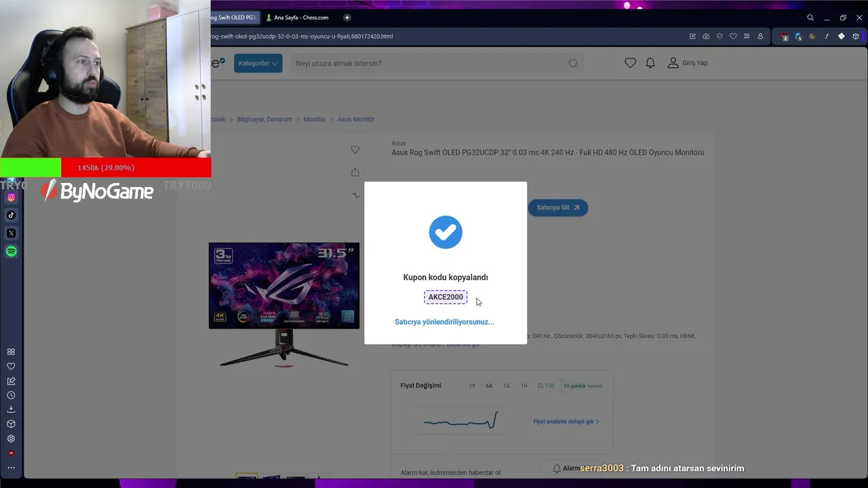Click the price history line chart
This screenshot has height=488, width=868.
[x=461, y=421]
